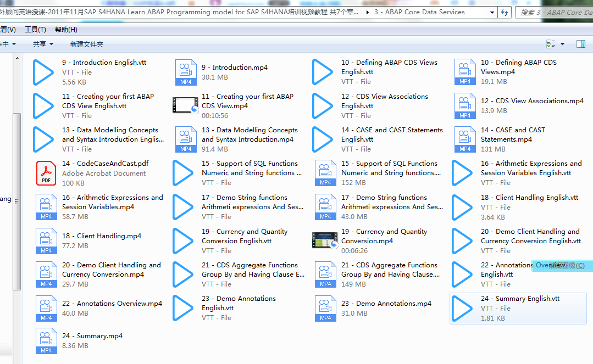Select '10 - Defining ABAP CDS Views English.vtt' icon
593x364 pixels.
pos(322,72)
